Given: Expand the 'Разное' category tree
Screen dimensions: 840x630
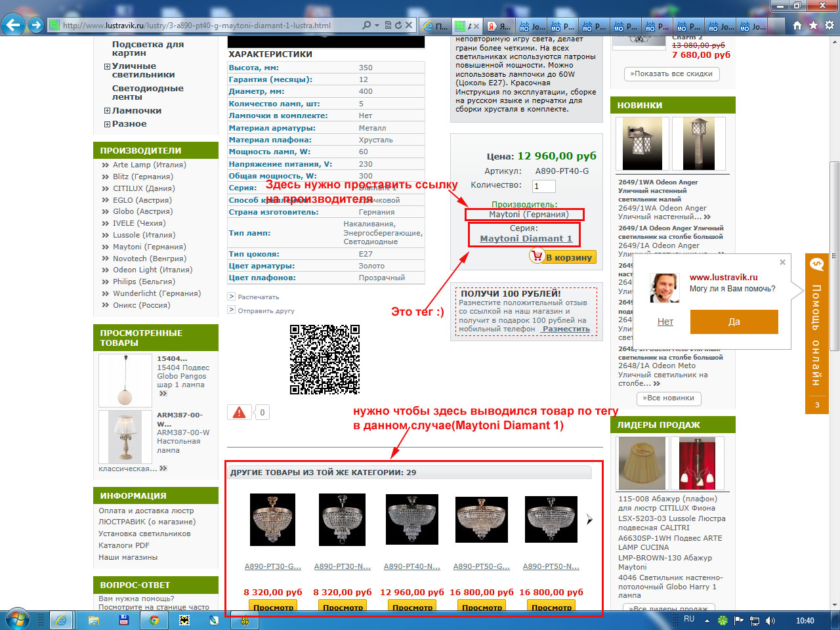Looking at the screenshot, I should [107, 124].
